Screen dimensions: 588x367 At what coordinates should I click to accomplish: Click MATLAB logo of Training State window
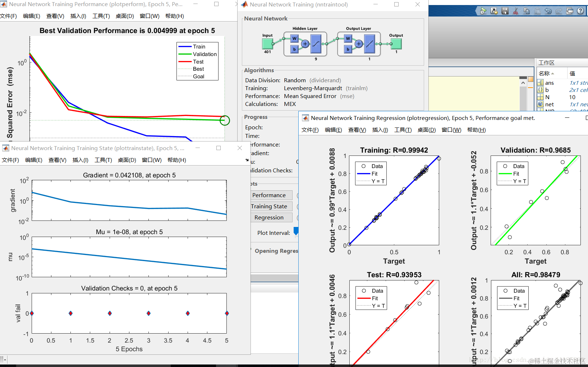(x=6, y=148)
